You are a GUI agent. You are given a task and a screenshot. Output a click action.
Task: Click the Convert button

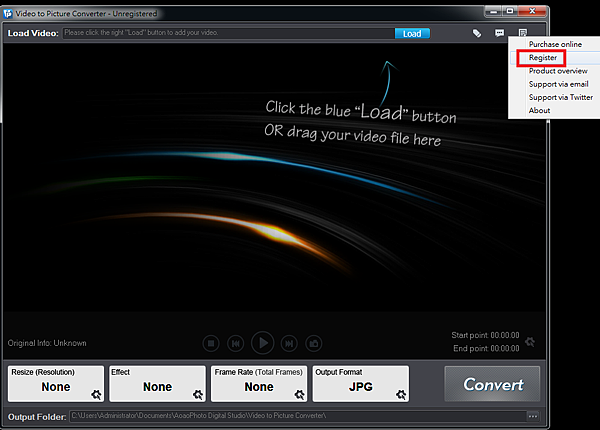[x=492, y=384]
